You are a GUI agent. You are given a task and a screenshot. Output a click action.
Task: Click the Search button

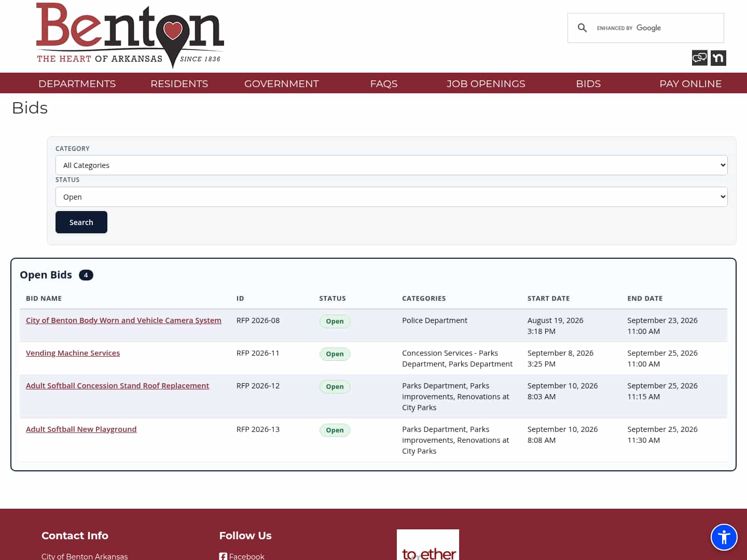click(x=81, y=222)
